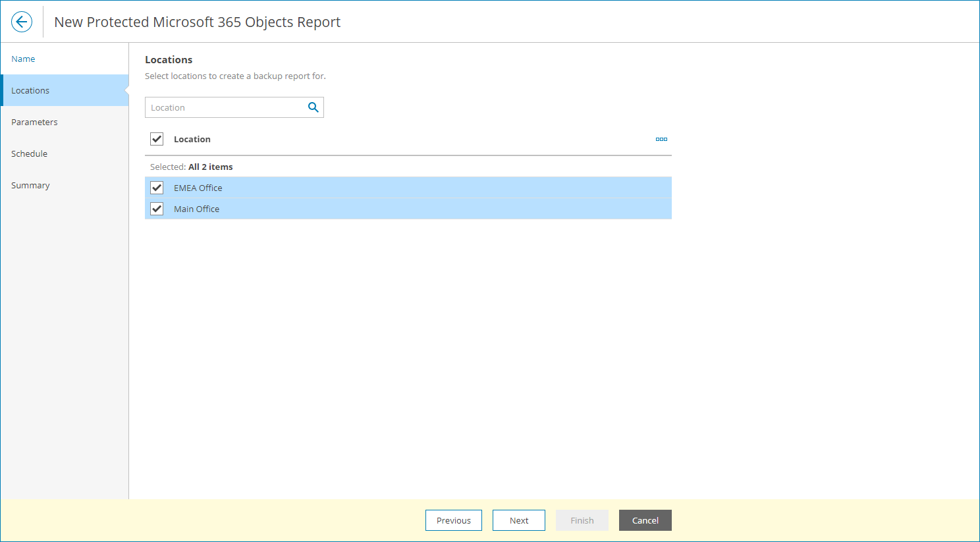The image size is (980, 542).
Task: Click the back arrow icon
Action: click(x=22, y=22)
